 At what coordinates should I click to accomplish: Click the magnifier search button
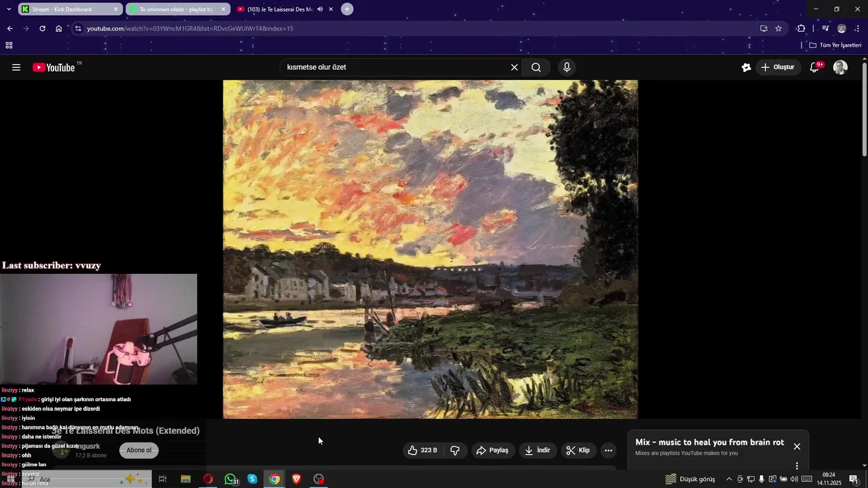(536, 67)
